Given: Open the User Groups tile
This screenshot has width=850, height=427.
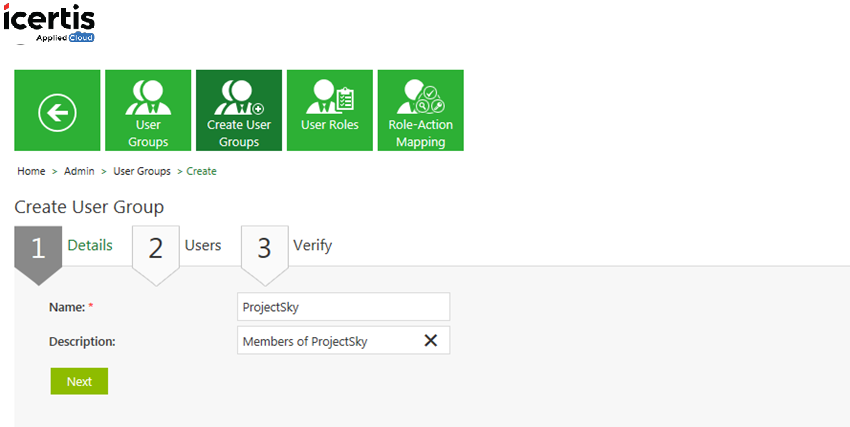Looking at the screenshot, I should coord(148,110).
